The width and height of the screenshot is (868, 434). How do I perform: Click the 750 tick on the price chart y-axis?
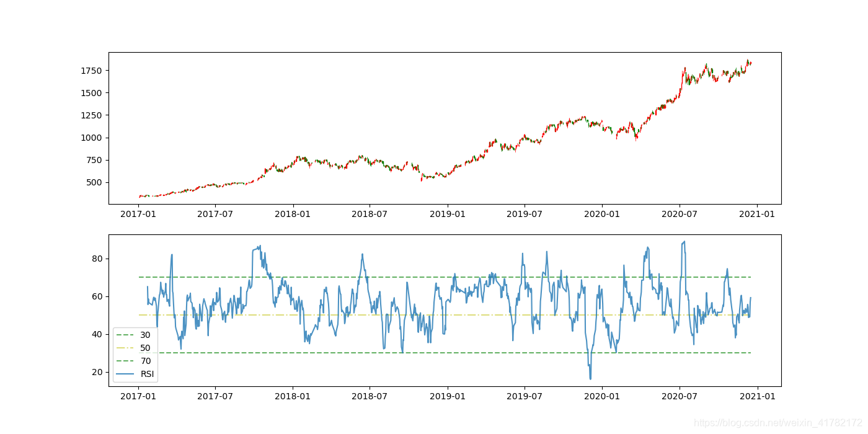(95, 160)
